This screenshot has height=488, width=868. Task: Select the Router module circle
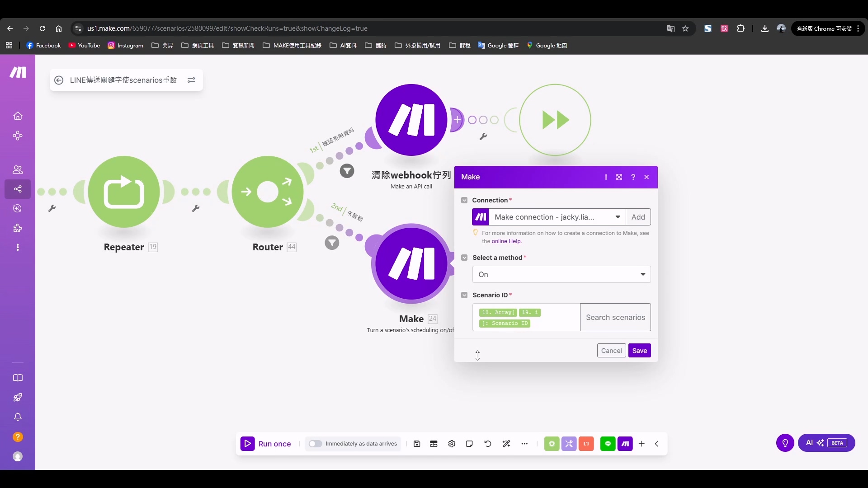268,192
